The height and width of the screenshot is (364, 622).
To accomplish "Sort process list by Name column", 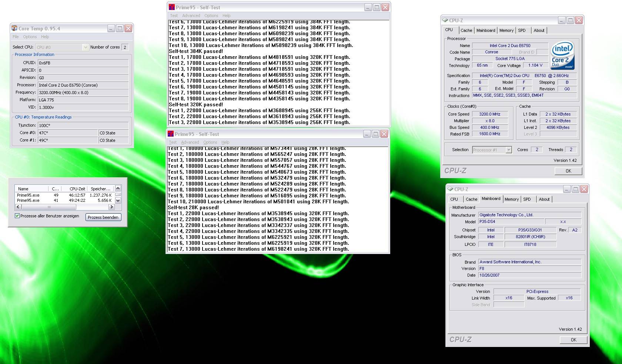I will (31, 188).
